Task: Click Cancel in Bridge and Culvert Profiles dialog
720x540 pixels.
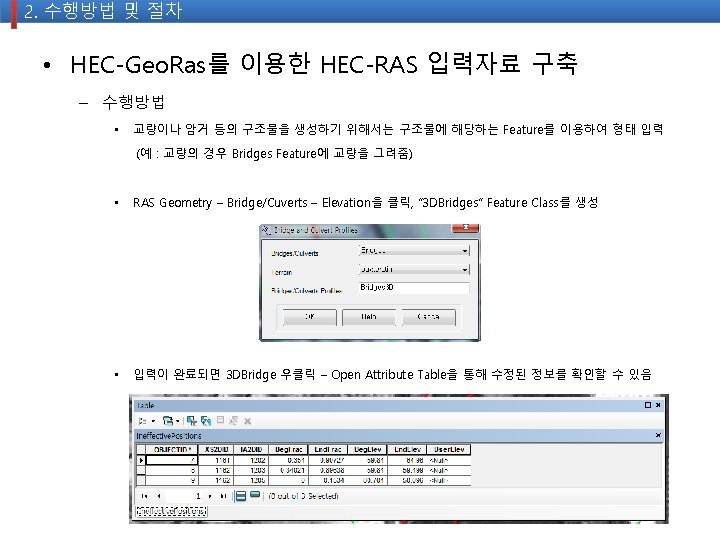Action: point(428,317)
